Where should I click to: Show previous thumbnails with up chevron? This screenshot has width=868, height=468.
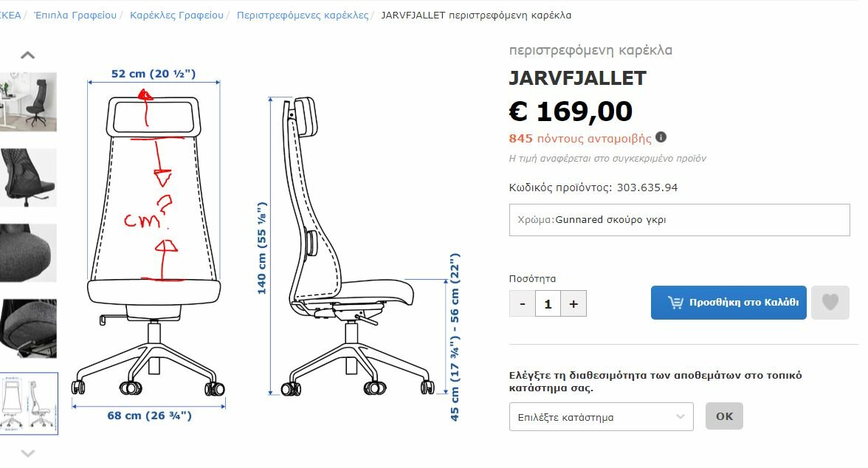click(28, 55)
